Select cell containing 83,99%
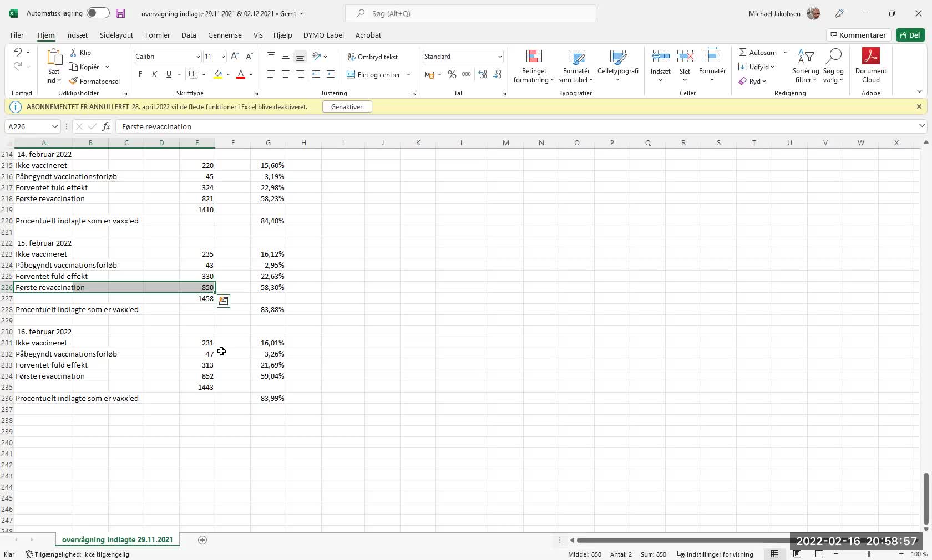The height and width of the screenshot is (560, 932). tap(268, 398)
